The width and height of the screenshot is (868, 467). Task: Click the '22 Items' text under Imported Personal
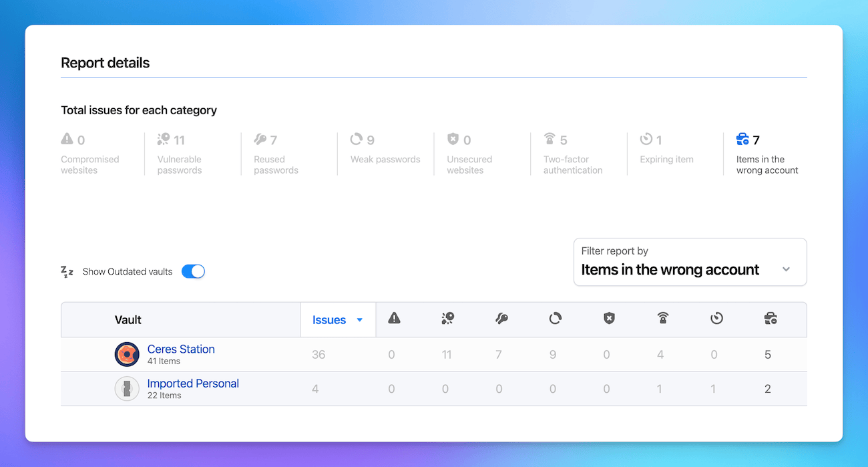tap(164, 396)
